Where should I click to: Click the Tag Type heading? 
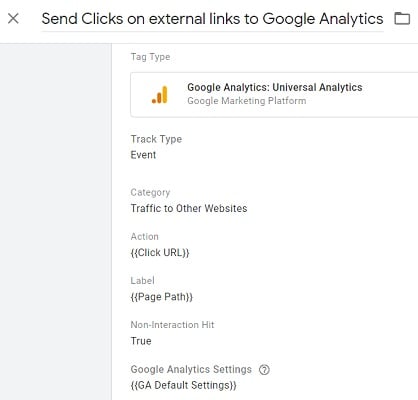click(150, 57)
